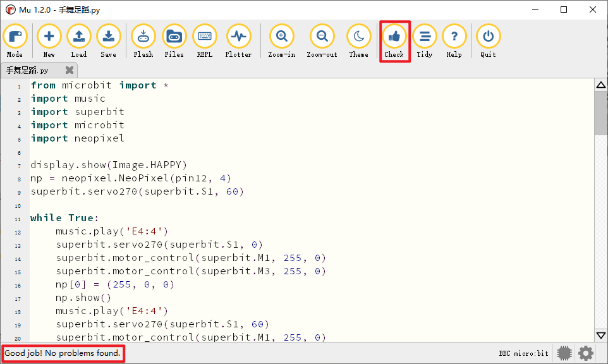
Task: Open the Files panel
Action: pyautogui.click(x=174, y=40)
